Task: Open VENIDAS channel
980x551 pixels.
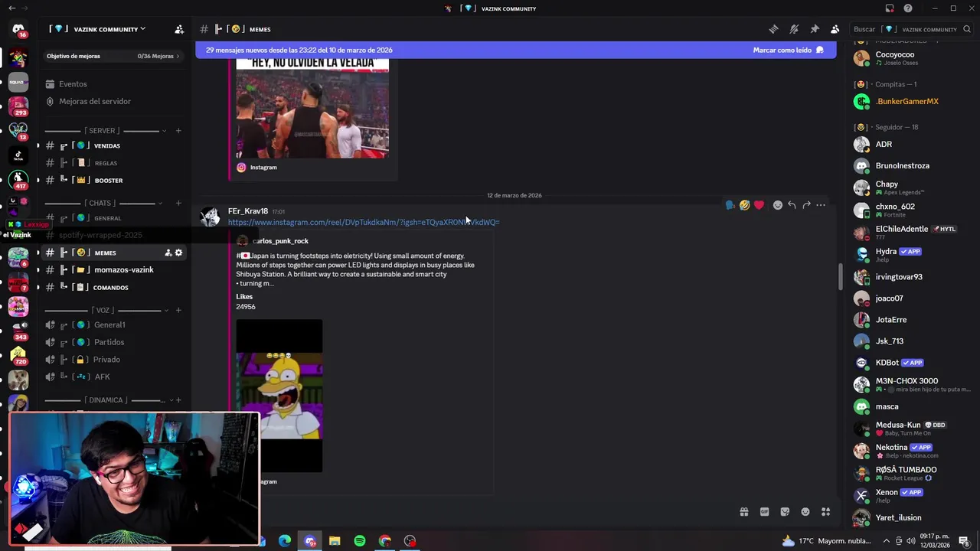Action: coord(113,145)
